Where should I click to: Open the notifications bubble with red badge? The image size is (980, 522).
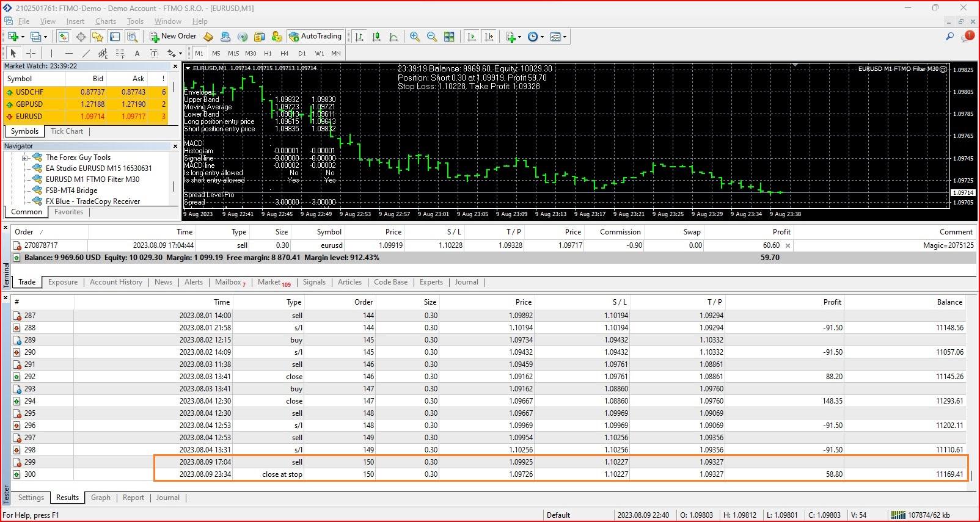(967, 37)
